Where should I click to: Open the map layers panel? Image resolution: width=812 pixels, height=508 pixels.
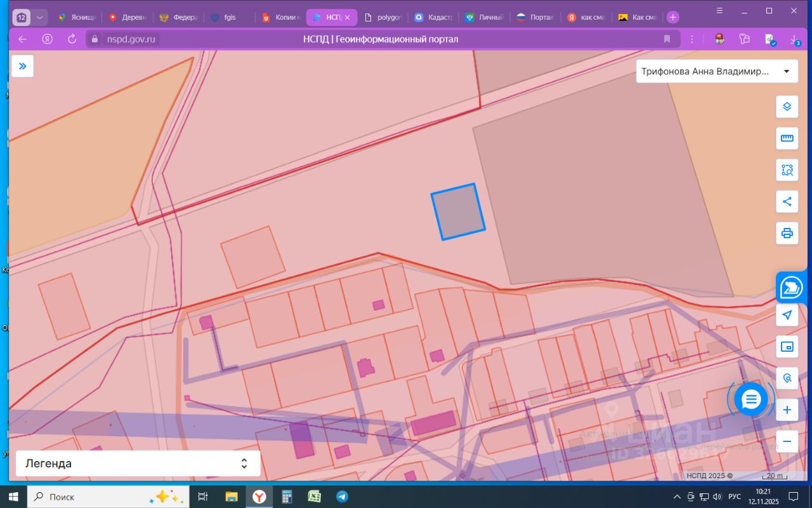(x=787, y=107)
